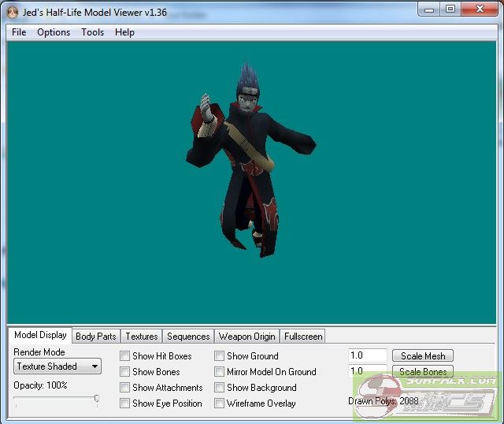This screenshot has width=504, height=424.
Task: Open the Sequences tab
Action: coord(188,337)
